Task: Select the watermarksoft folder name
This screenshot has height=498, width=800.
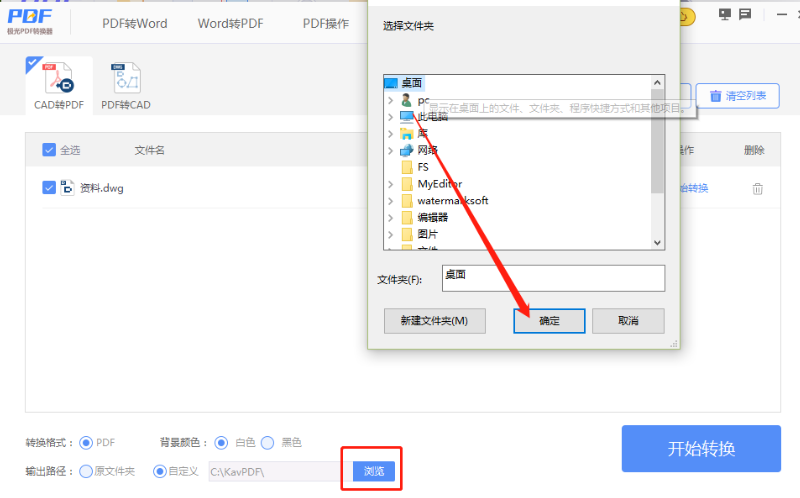Action: click(453, 201)
